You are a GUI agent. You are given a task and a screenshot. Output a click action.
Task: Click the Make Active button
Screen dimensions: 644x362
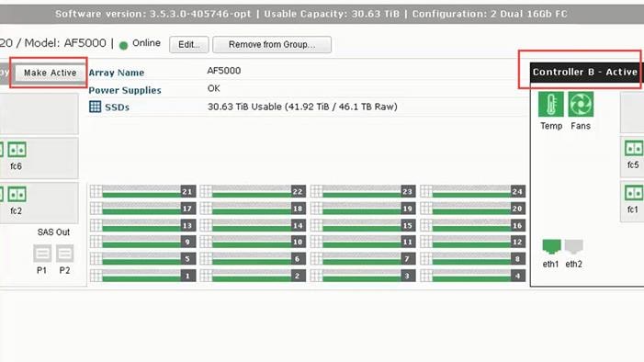(51, 73)
